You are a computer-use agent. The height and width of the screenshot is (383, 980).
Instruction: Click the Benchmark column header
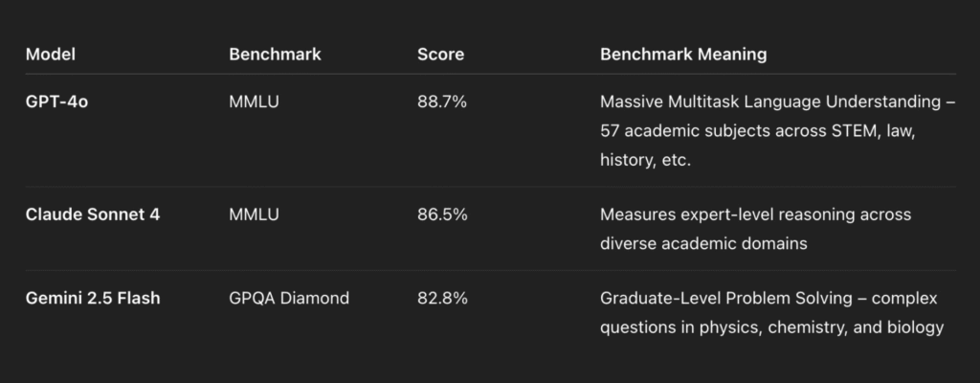(x=275, y=55)
